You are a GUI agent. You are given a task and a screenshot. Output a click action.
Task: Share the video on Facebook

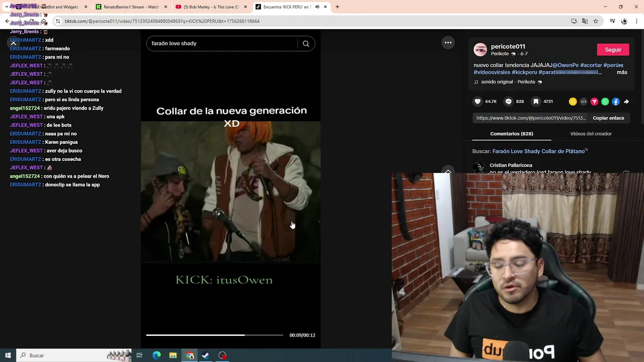(x=616, y=102)
